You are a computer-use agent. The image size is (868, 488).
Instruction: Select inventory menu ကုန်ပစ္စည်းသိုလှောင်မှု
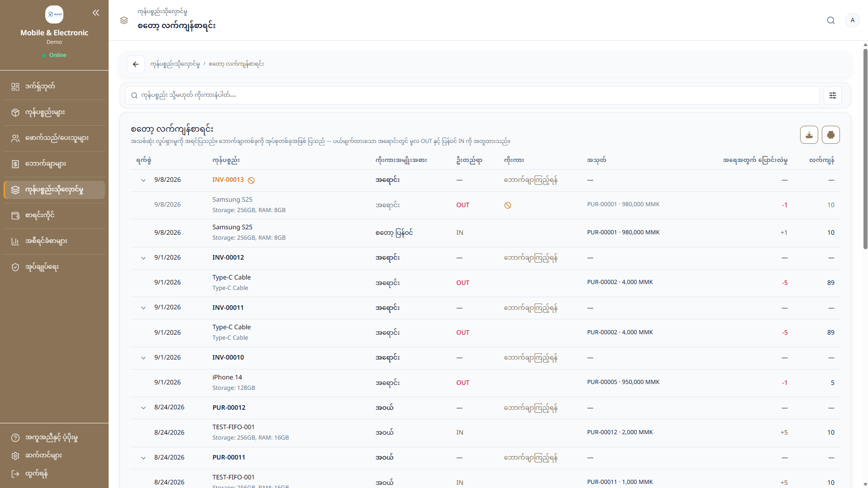pos(54,190)
